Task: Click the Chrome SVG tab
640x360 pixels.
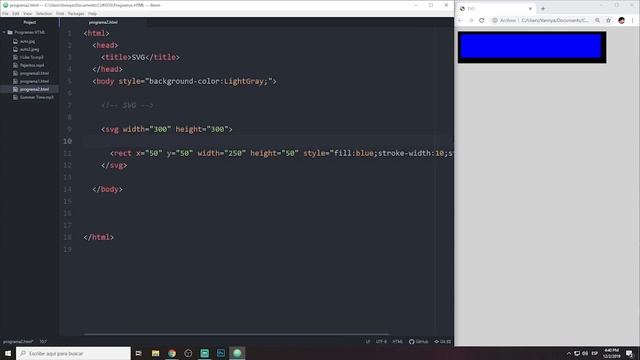Action: pos(496,9)
